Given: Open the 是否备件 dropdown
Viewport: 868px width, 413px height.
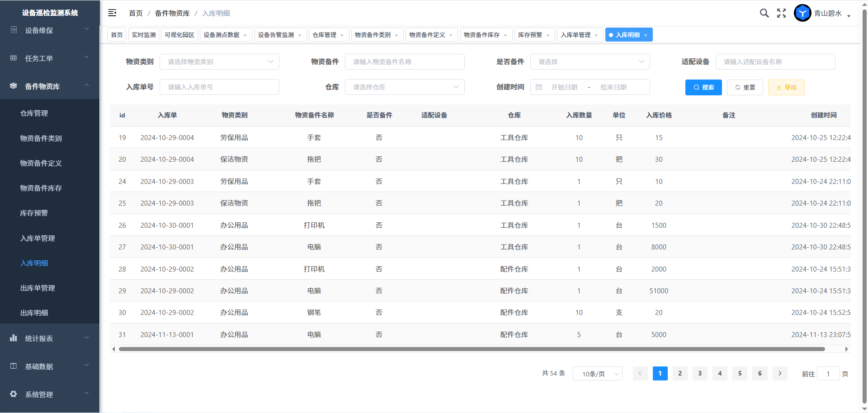Looking at the screenshot, I should point(590,62).
